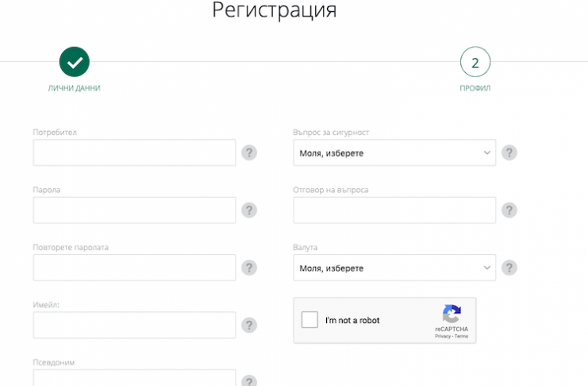
Task: Show help for Отговор на въпроса
Action: pyautogui.click(x=509, y=210)
